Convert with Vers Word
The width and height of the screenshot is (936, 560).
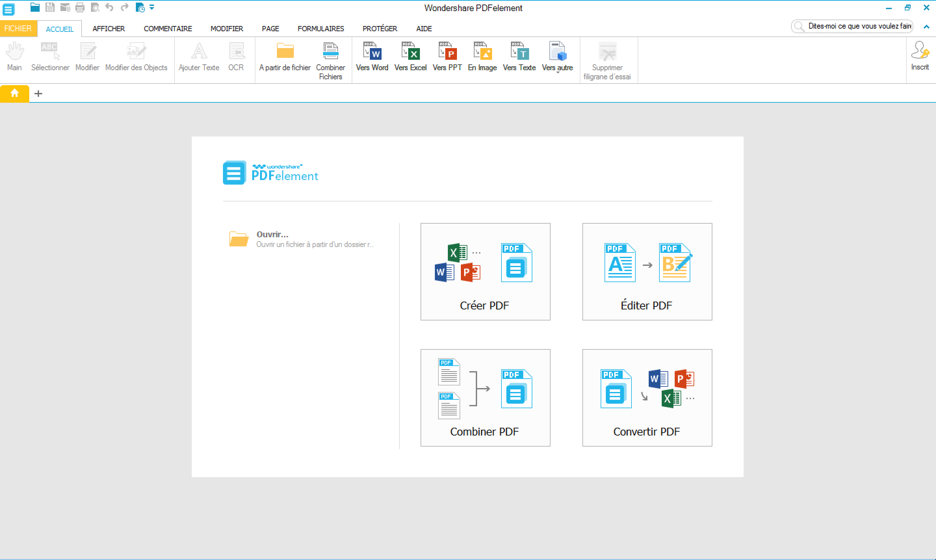[x=372, y=57]
